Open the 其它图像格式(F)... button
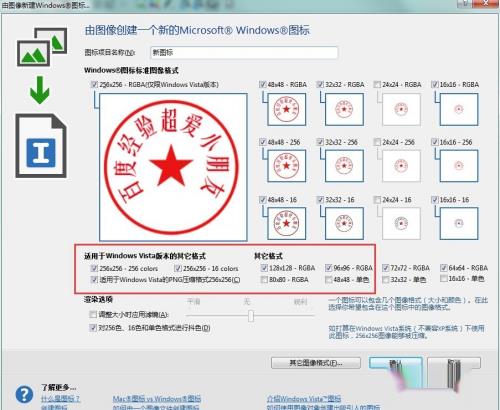 316,363
